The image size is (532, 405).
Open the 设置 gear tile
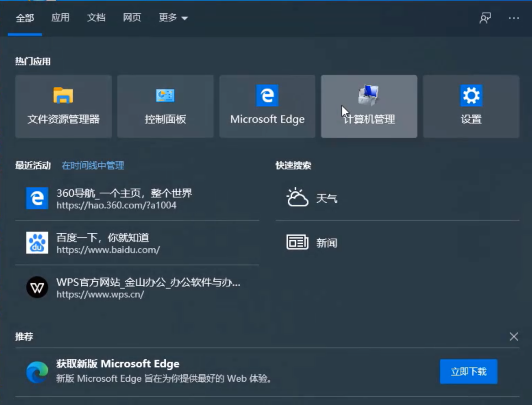click(471, 106)
